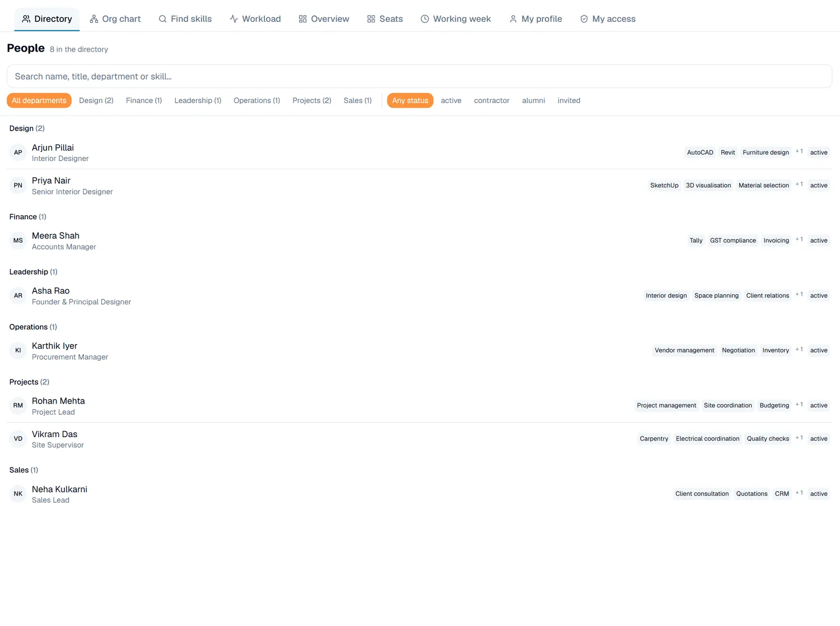Click the Founder & Principal Designer title
Image resolution: width=840 pixels, height=626 pixels.
[81, 302]
